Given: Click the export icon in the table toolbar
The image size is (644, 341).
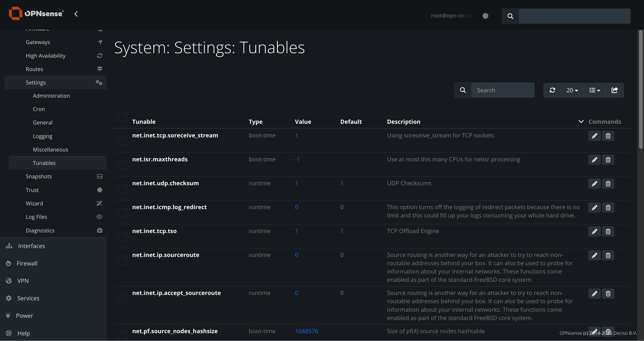Looking at the screenshot, I should (x=614, y=90).
